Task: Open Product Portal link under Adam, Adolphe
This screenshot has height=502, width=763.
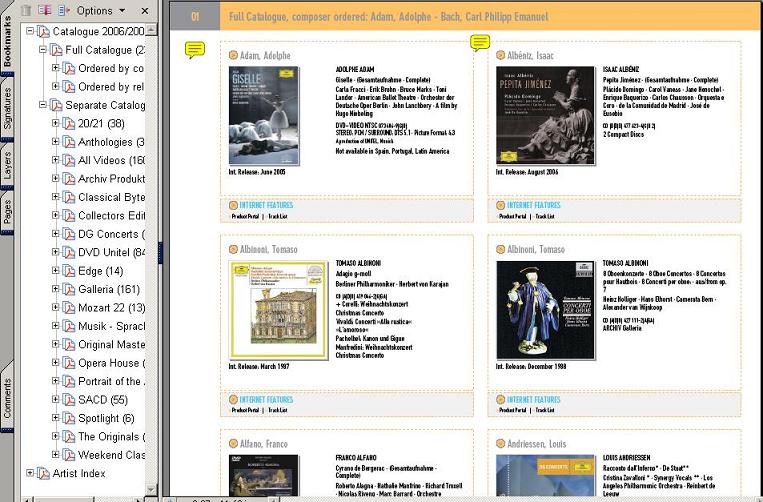Action: pos(245,216)
